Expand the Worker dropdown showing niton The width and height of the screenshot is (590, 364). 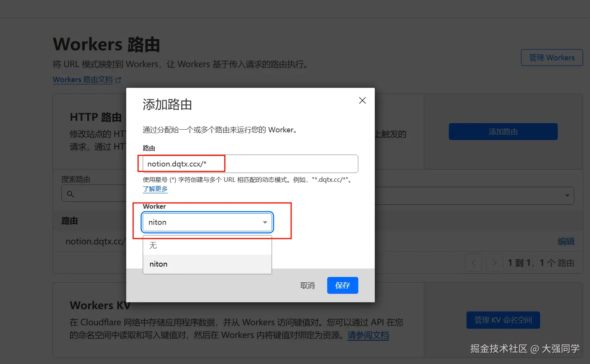(207, 222)
